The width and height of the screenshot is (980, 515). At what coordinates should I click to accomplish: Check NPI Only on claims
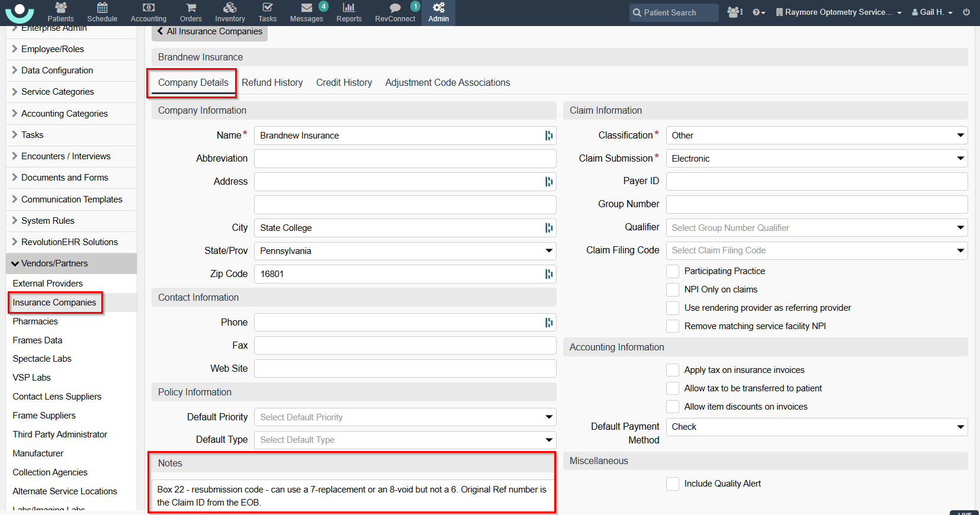click(673, 289)
